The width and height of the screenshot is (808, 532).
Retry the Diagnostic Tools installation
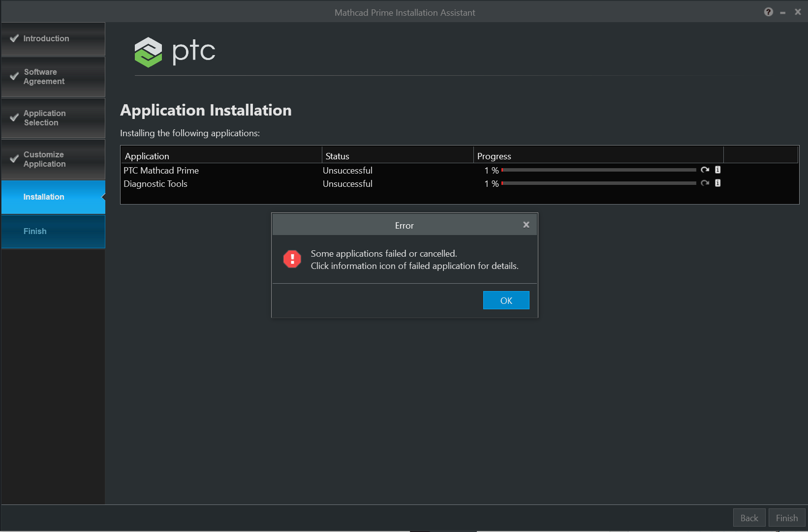coord(705,183)
